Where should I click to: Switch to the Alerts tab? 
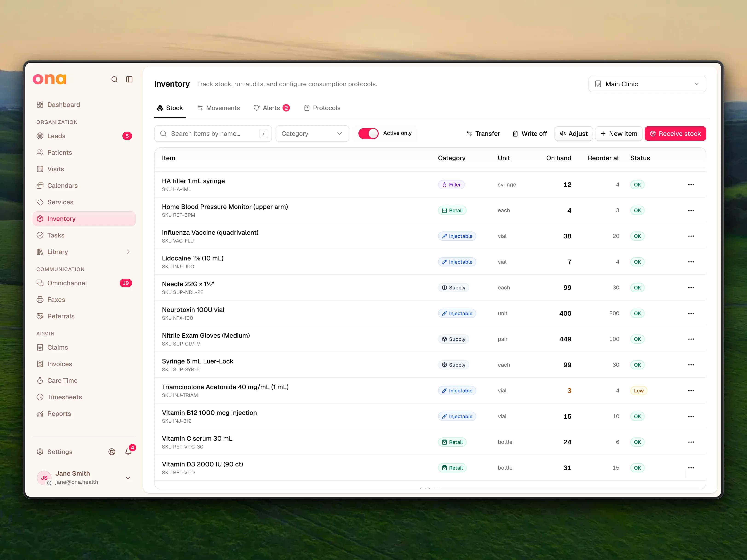(271, 108)
